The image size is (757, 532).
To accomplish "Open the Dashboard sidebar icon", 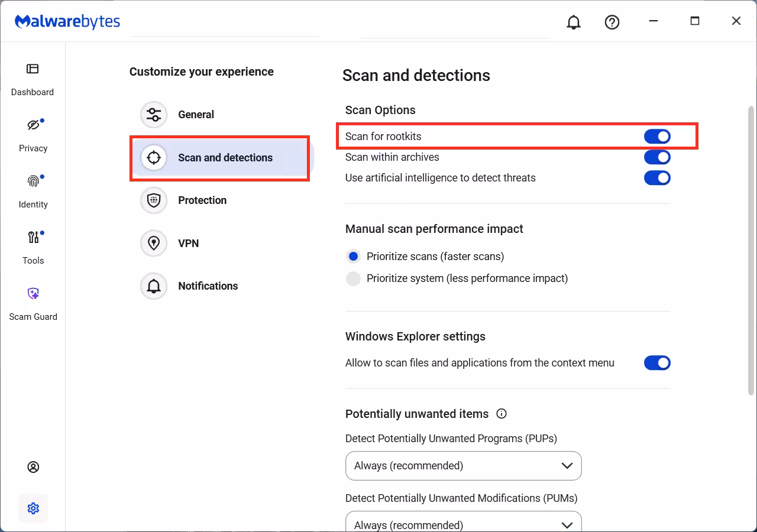I will coord(33,69).
